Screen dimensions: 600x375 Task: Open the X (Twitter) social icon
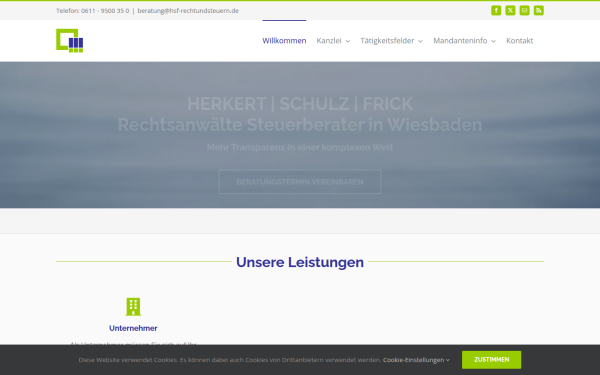[x=510, y=10]
